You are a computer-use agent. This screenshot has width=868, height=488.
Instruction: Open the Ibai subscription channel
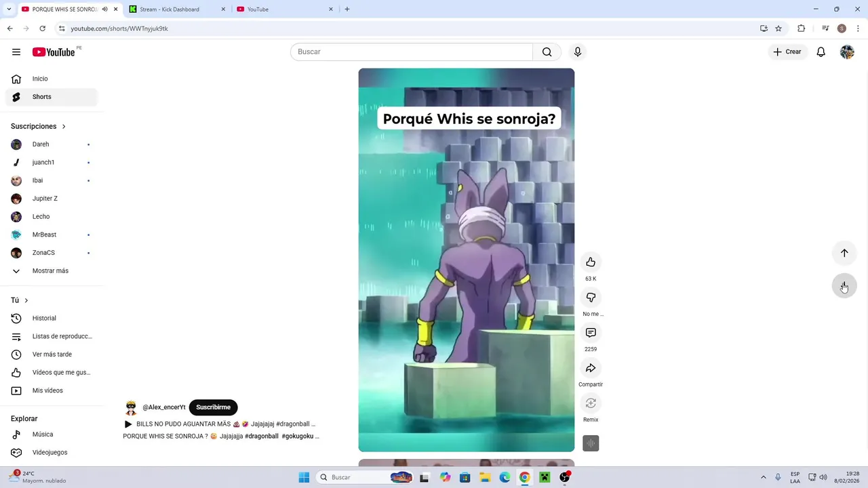(x=52, y=180)
